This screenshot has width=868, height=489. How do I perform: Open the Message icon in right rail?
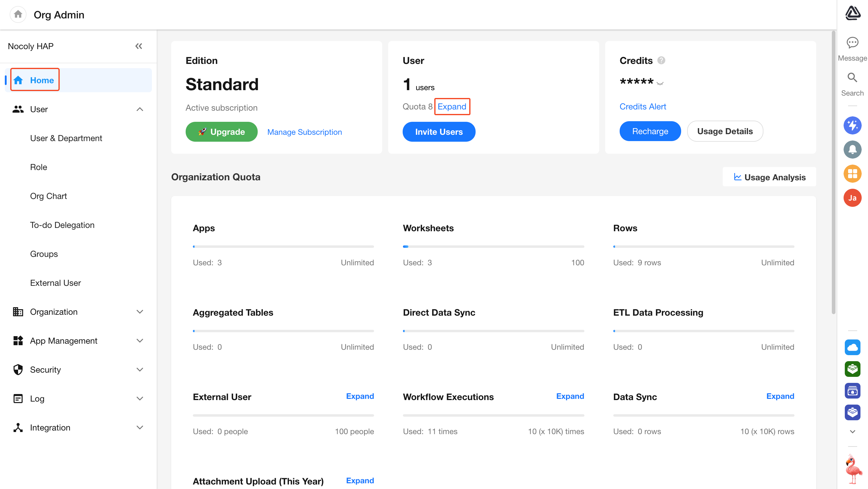852,43
